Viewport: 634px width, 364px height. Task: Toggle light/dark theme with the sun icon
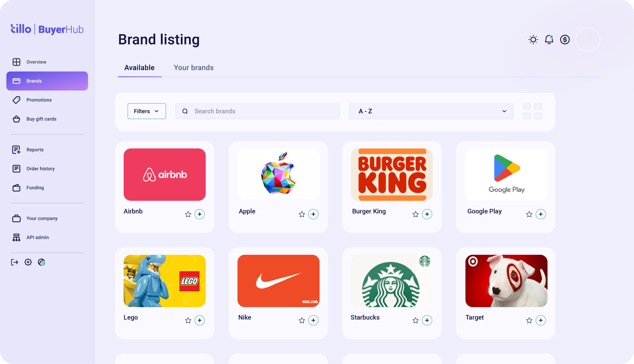(533, 39)
